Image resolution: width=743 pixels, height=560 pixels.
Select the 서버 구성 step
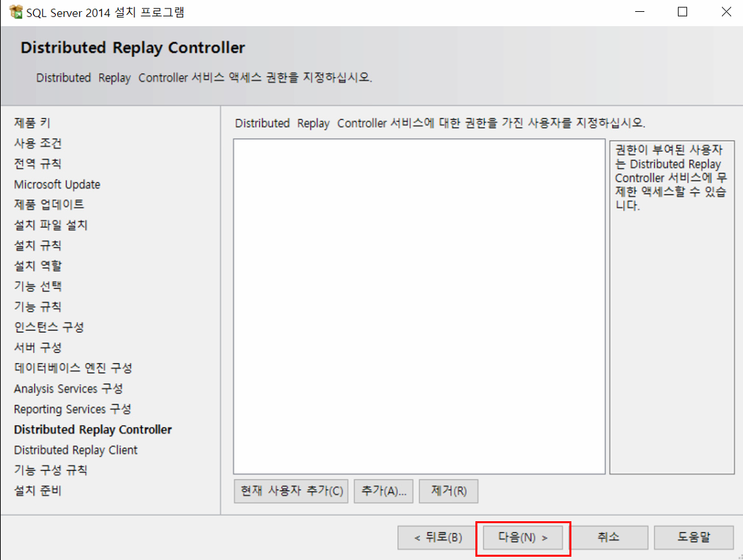pyautogui.click(x=38, y=347)
